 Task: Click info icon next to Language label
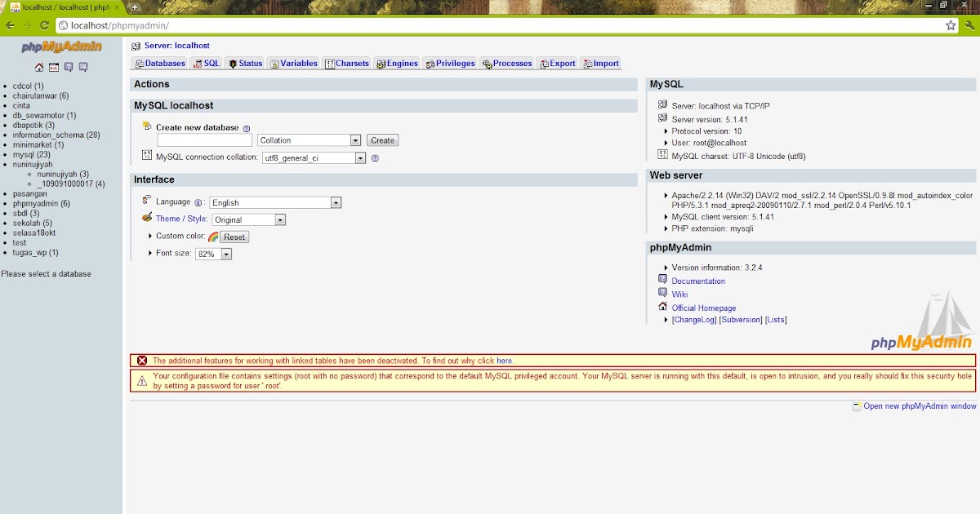(x=198, y=202)
